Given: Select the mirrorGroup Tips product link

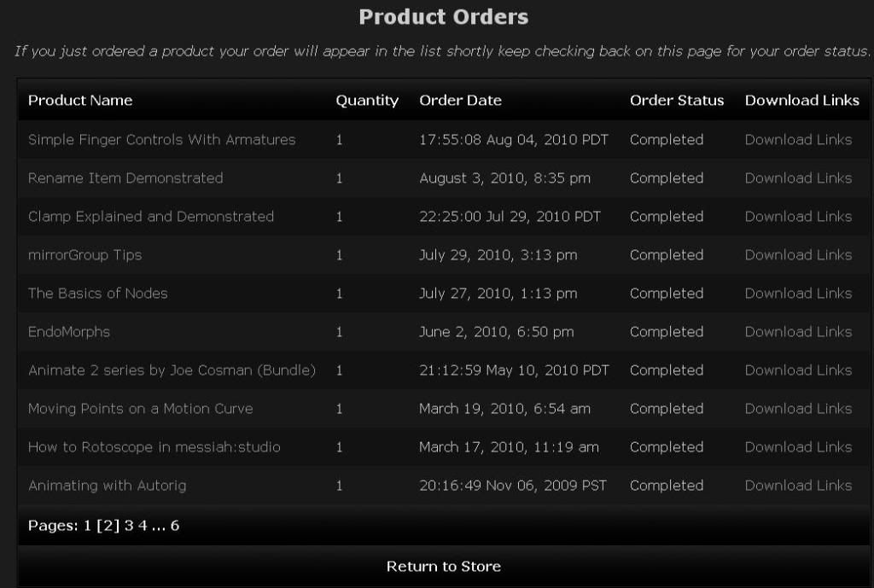Looking at the screenshot, I should 84,255.
